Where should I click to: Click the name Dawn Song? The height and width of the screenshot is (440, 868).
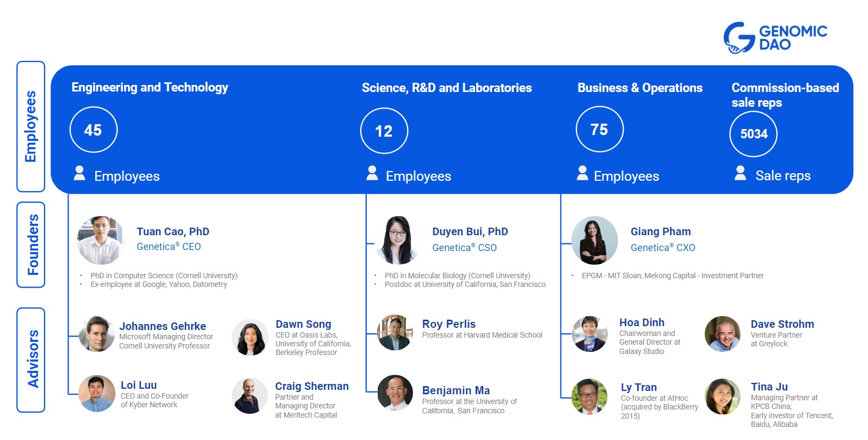303,324
